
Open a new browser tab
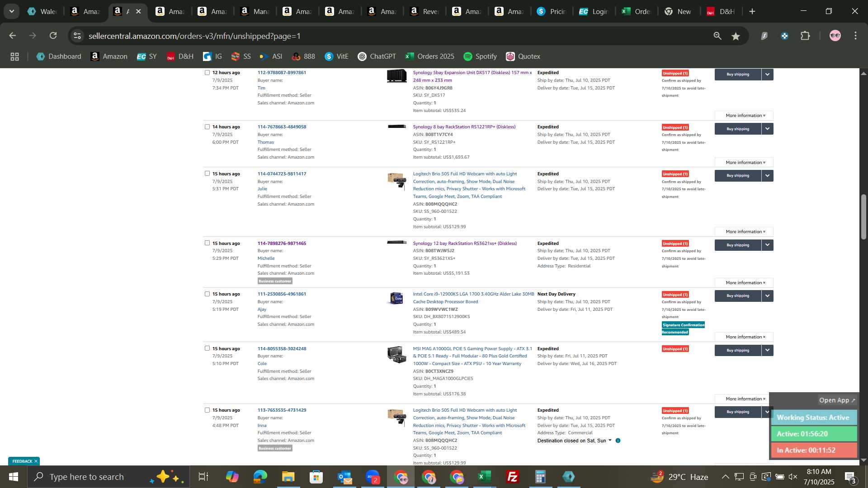coord(752,11)
